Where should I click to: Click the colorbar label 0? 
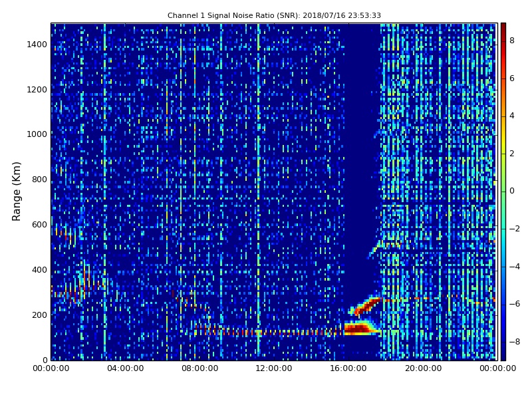coord(512,191)
